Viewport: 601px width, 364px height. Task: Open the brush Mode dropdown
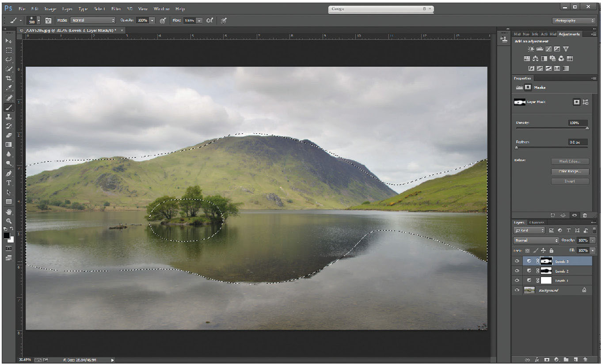click(92, 20)
